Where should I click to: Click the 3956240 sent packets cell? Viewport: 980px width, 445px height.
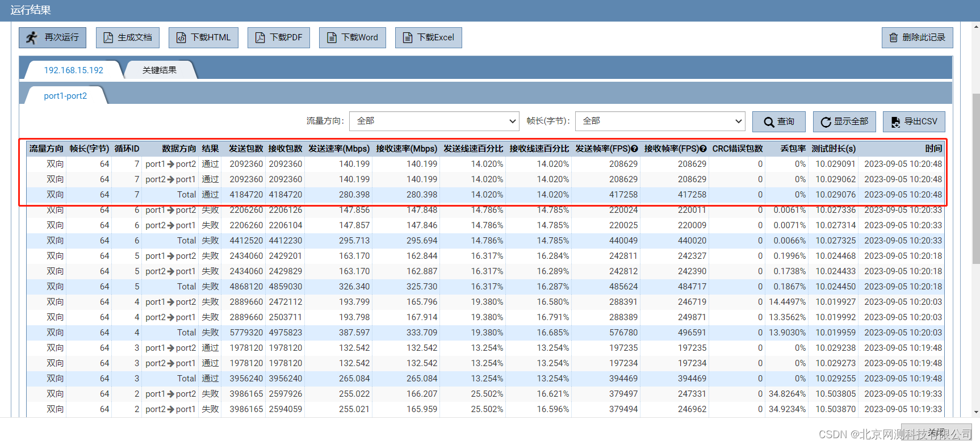click(x=246, y=379)
